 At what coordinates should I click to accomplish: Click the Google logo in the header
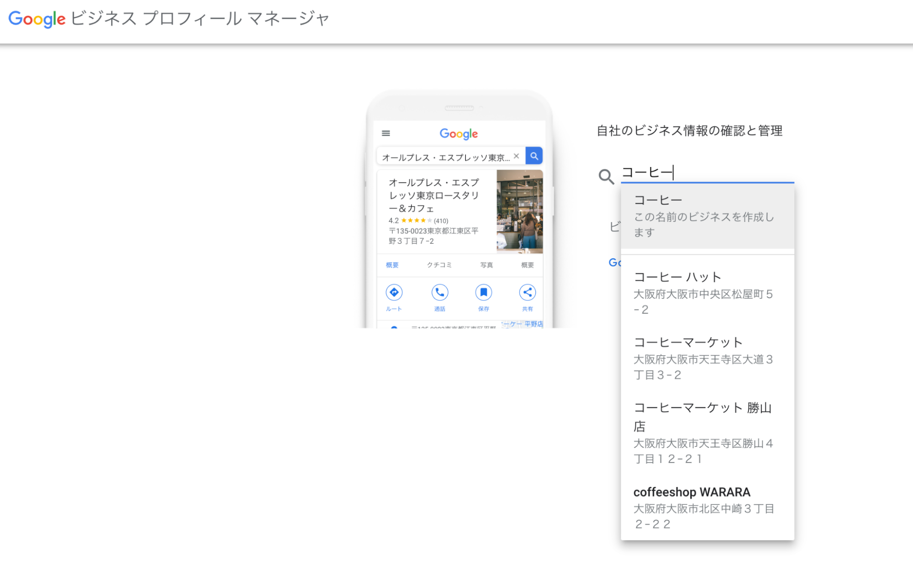pyautogui.click(x=37, y=19)
